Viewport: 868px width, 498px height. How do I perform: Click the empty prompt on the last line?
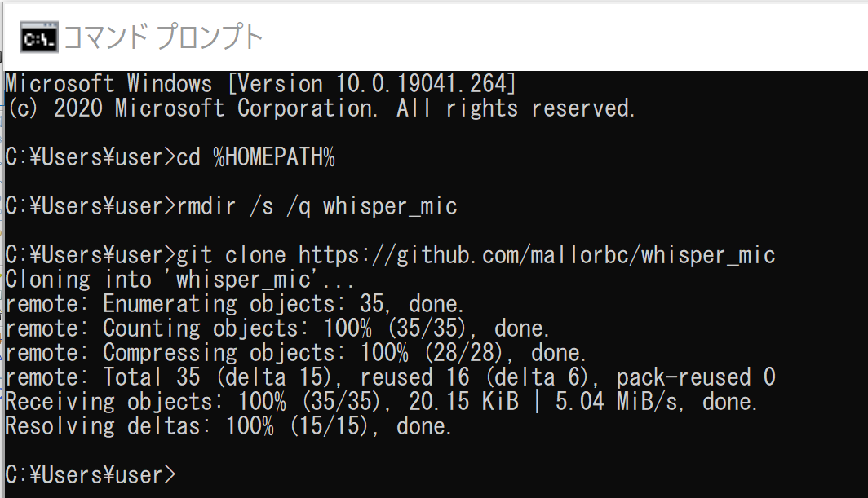coord(91,474)
